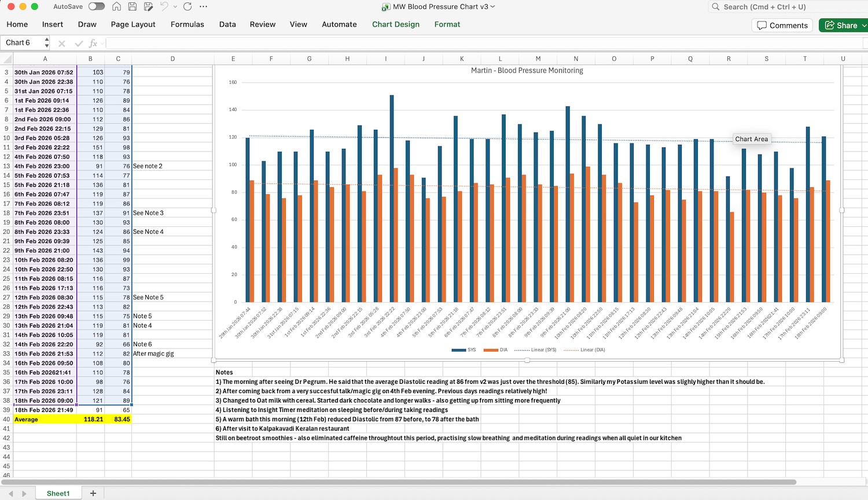Viewport: 868px width, 500px height.
Task: Click the Save icon
Action: pos(133,7)
